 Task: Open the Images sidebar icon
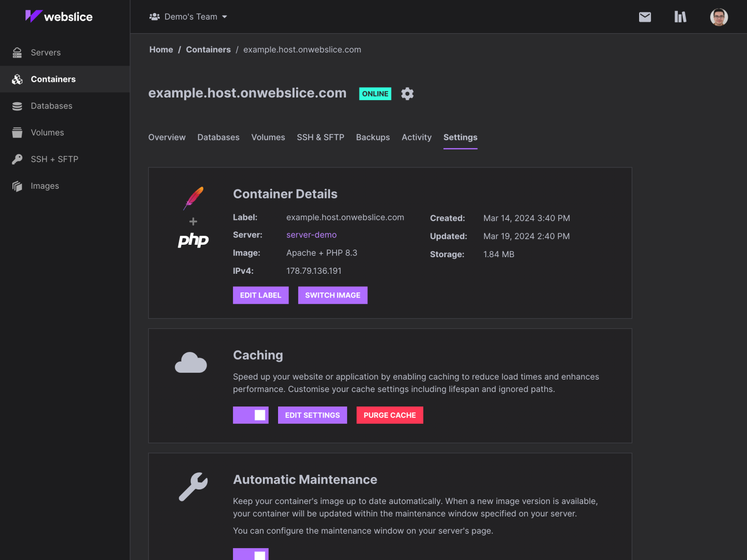point(17,186)
